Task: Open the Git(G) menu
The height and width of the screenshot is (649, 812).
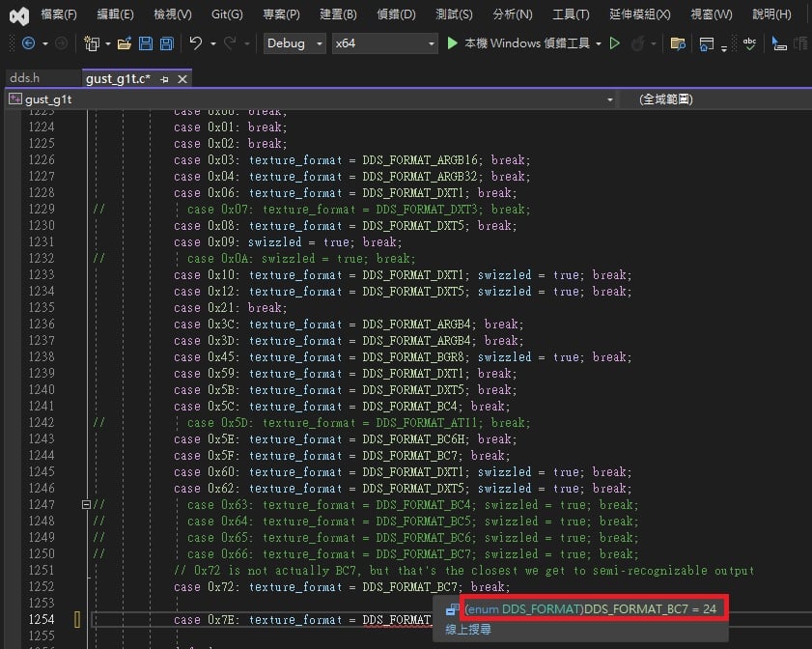Action: pos(227,14)
